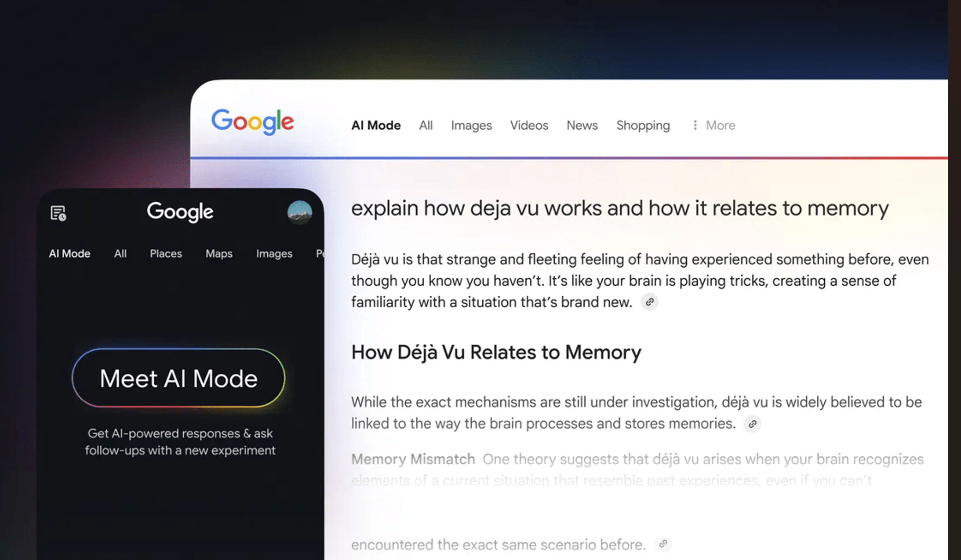Click the Google logo on mobile panel
Image resolution: width=961 pixels, height=560 pixels.
click(x=180, y=212)
